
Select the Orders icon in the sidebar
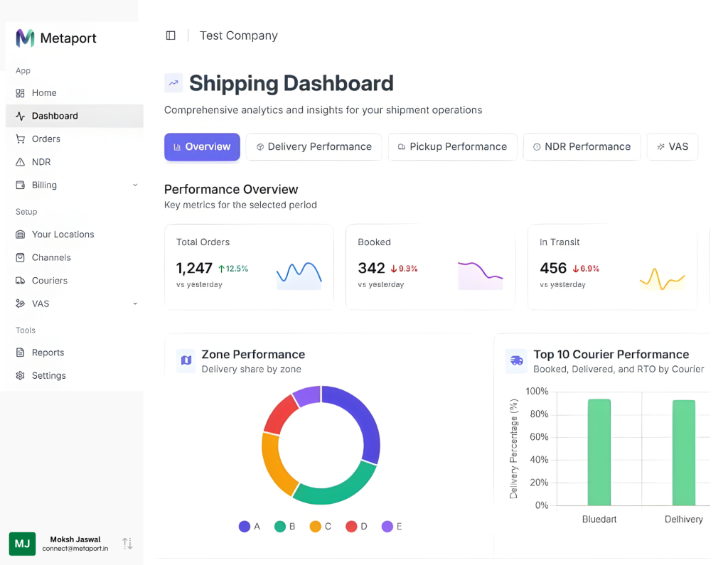point(22,139)
